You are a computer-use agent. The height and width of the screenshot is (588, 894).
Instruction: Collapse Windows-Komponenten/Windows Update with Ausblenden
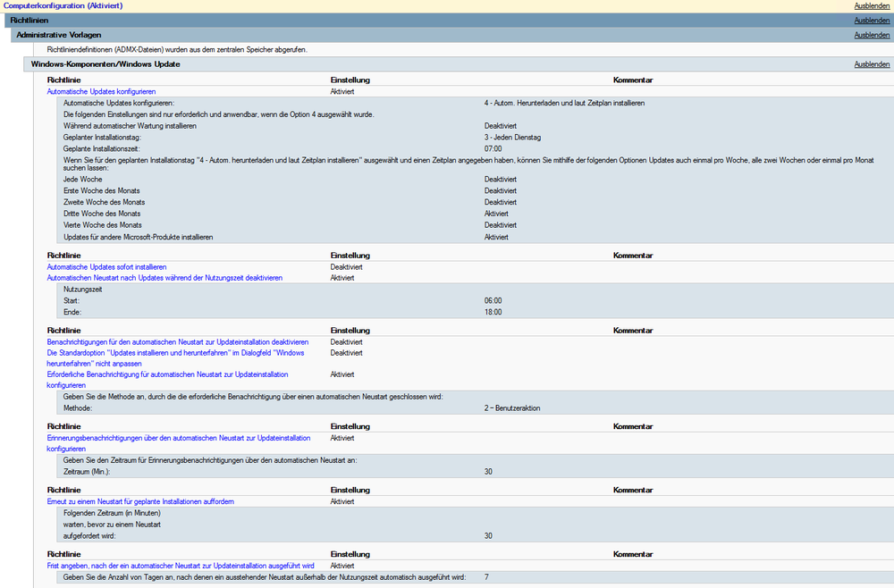tap(872, 64)
